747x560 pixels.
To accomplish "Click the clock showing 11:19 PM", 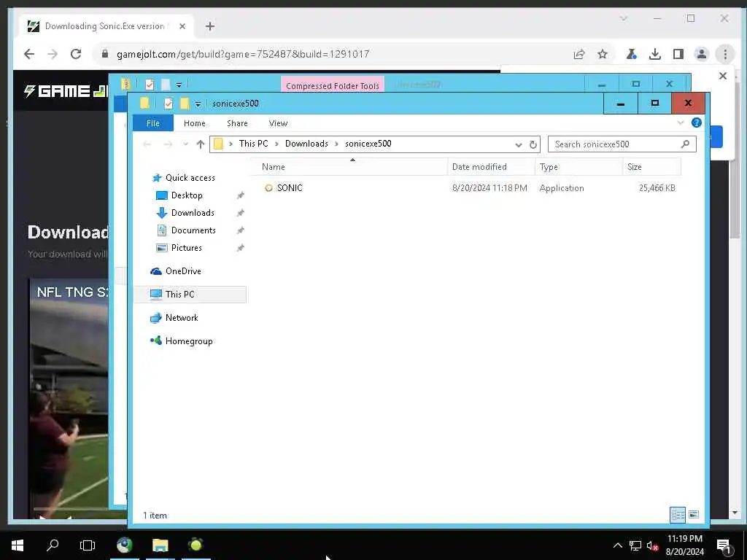I will click(x=684, y=539).
